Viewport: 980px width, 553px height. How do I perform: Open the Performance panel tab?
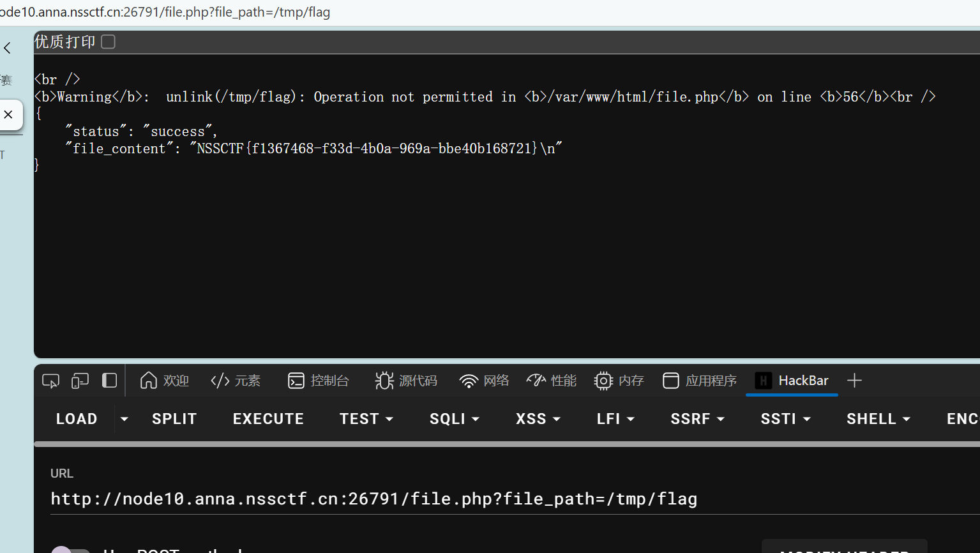(552, 381)
